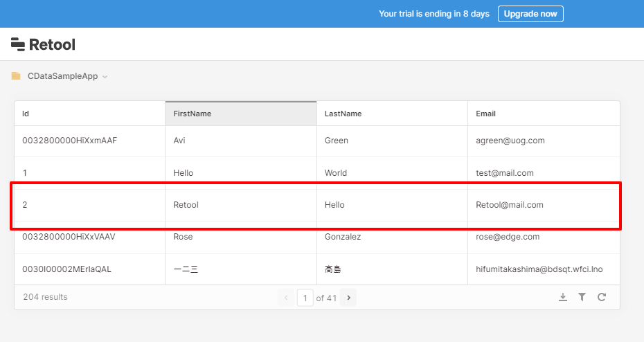
Task: Click the Retool logo icon
Action: (18, 44)
